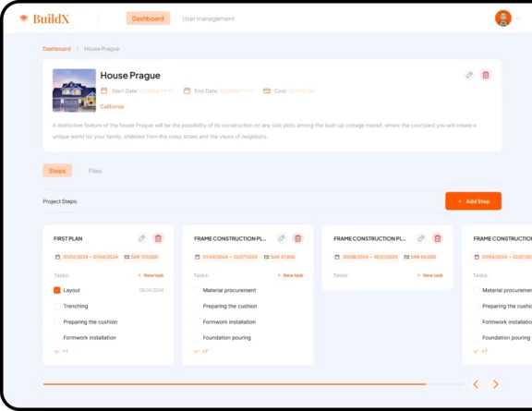The height and width of the screenshot is (411, 532).
Task: Edit the SAR 47,800 frame construction step
Action: click(282, 238)
